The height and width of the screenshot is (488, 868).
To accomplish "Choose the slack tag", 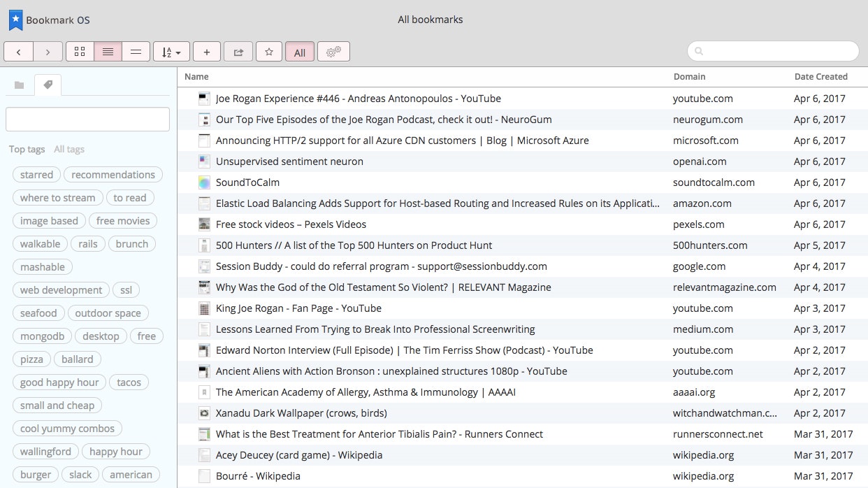I will tap(80, 475).
